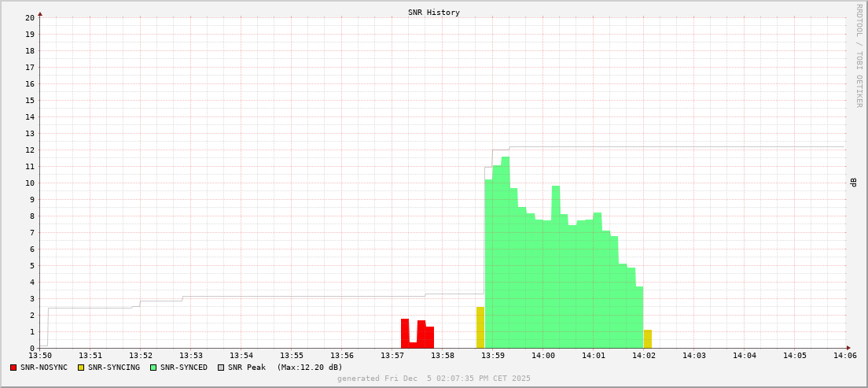The height and width of the screenshot is (388, 868).
Task: Click the 13:59 time axis label
Action: pos(493,356)
